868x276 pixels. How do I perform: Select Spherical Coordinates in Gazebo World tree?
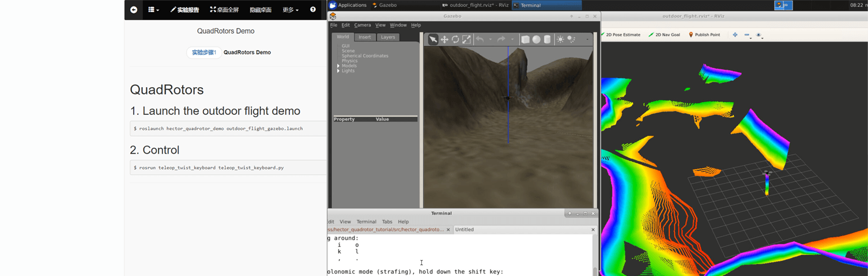[x=365, y=56]
